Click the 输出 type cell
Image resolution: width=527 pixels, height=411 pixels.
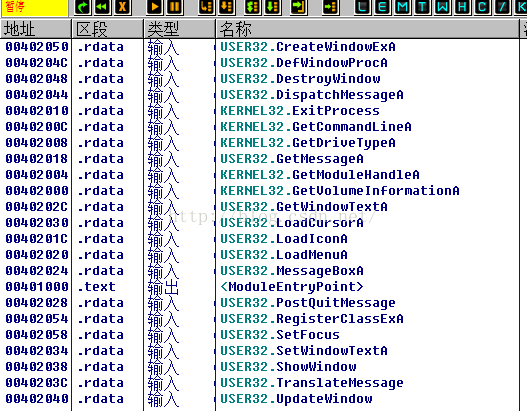point(163,288)
